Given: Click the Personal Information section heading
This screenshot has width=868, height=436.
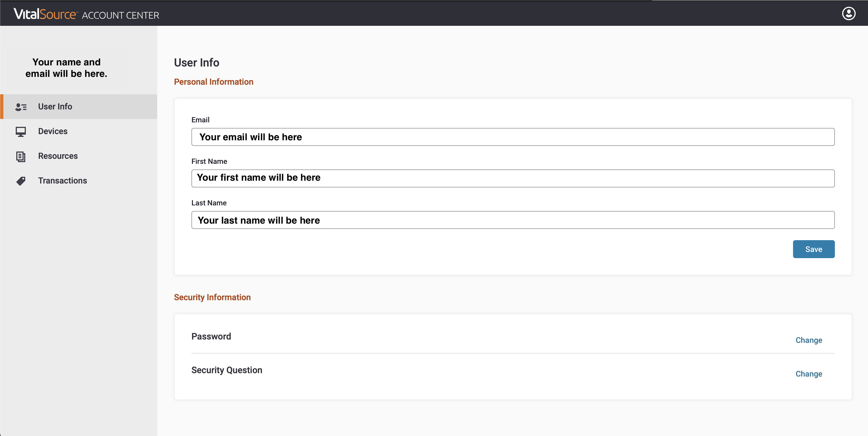Looking at the screenshot, I should tap(214, 82).
